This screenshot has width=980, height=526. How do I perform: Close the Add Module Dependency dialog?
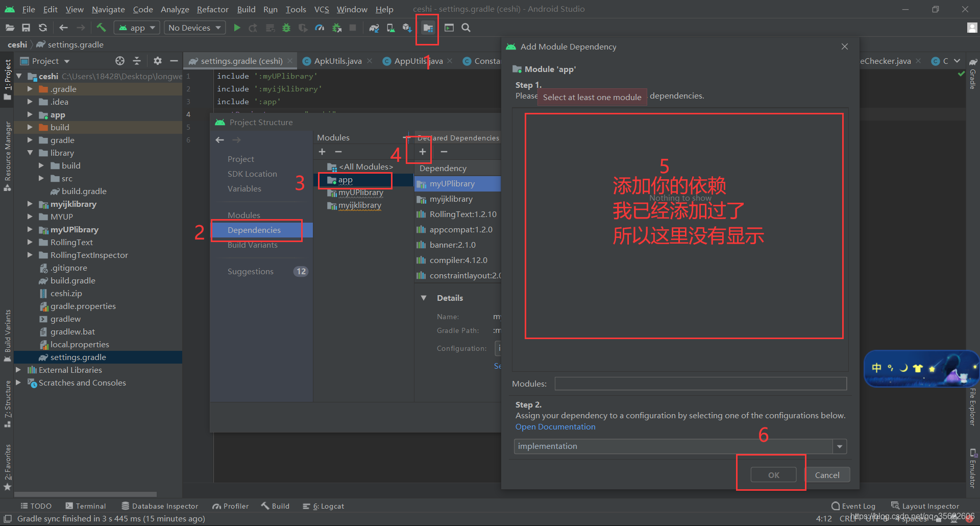(845, 46)
